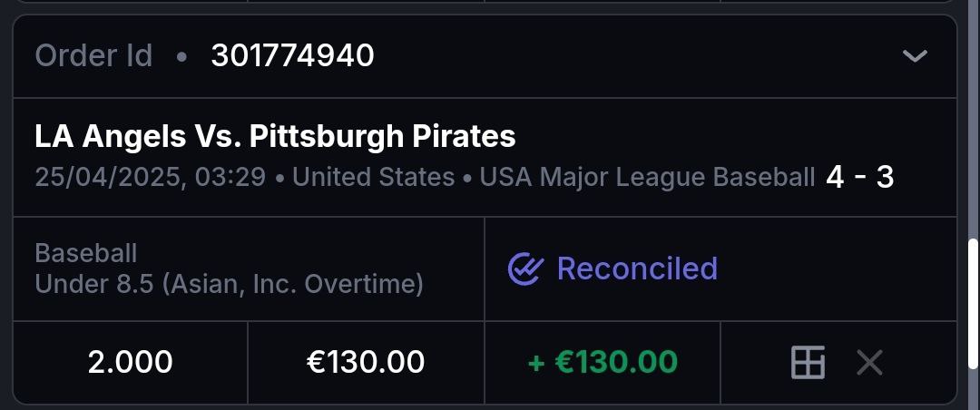This screenshot has height=410, width=980.
Task: Click the Reconciled status label
Action: [637, 268]
